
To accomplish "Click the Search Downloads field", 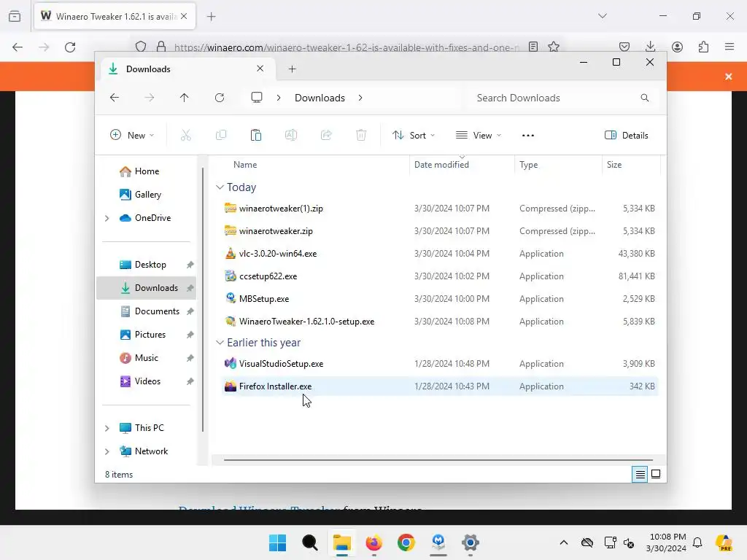I will (562, 98).
